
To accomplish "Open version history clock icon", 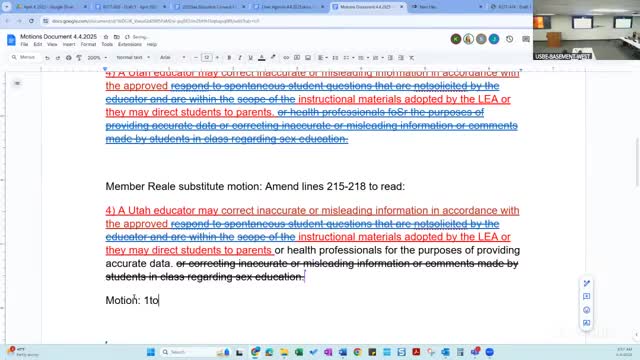I will [x=509, y=39].
